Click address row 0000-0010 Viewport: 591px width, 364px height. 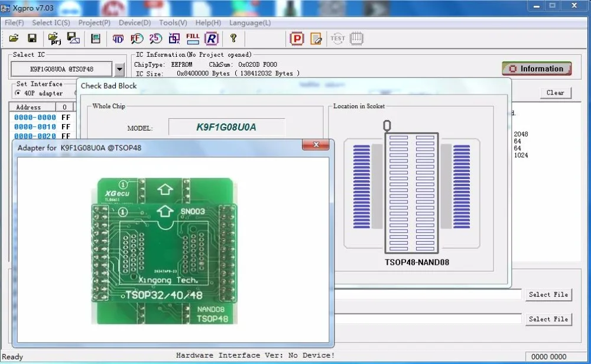(x=35, y=126)
